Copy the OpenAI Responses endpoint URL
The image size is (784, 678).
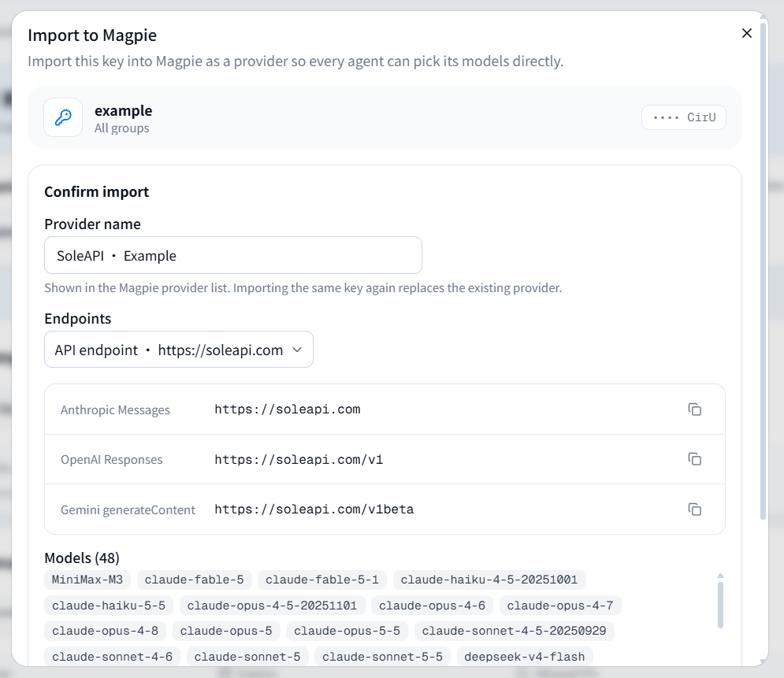[694, 459]
